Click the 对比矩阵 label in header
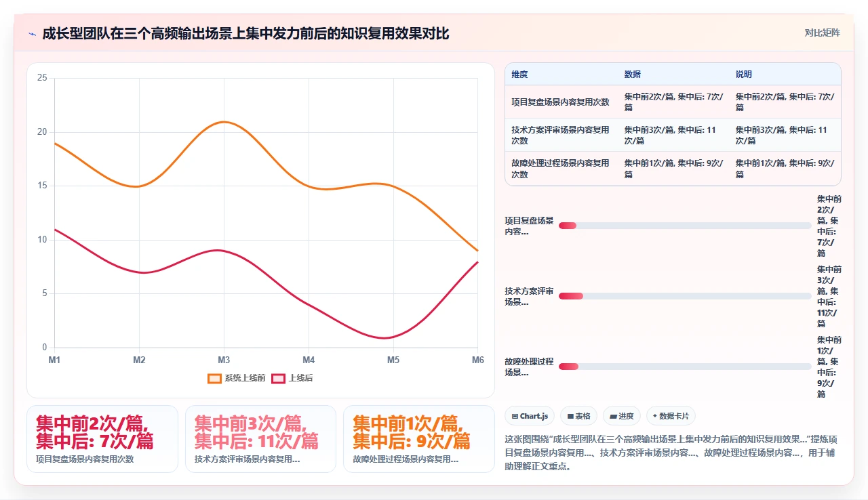Screen dimensions: 868x500 [823, 33]
